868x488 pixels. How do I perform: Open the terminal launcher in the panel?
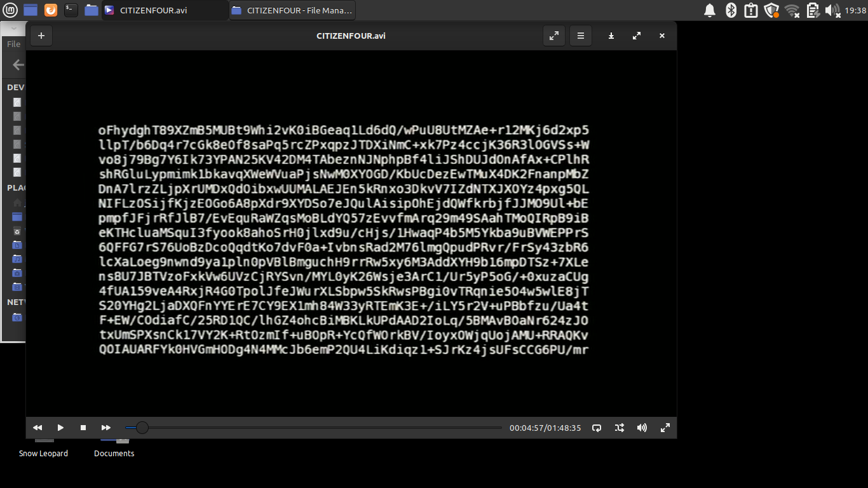pos(71,10)
